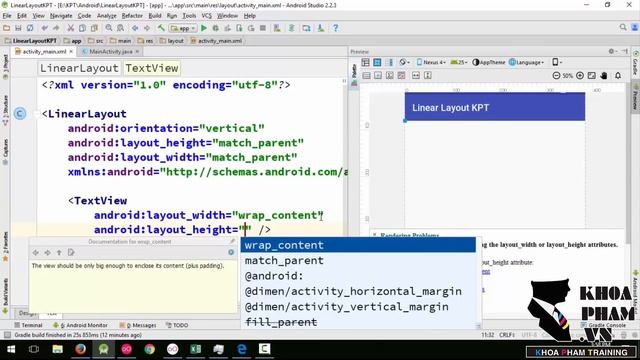Click the Stop square icon
This screenshot has height=360, width=640.
tap(263, 28)
